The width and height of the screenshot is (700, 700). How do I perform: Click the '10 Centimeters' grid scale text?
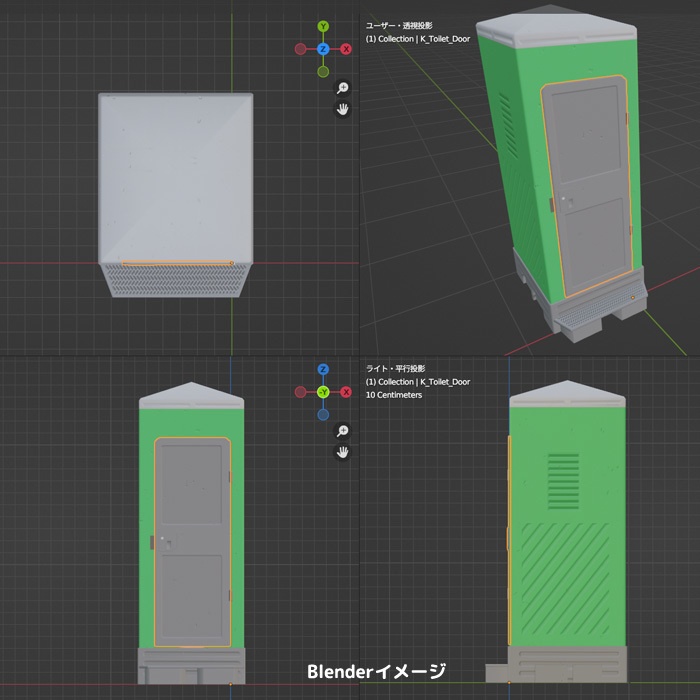(x=394, y=395)
